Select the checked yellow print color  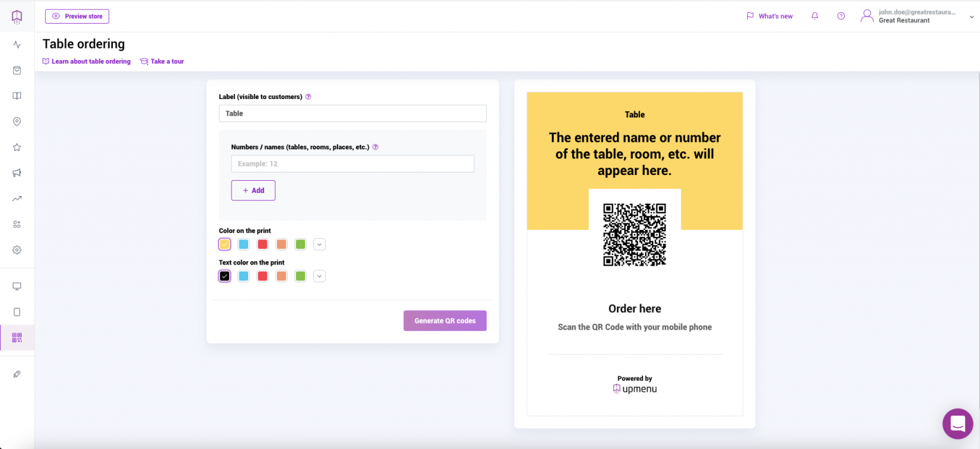coord(225,244)
